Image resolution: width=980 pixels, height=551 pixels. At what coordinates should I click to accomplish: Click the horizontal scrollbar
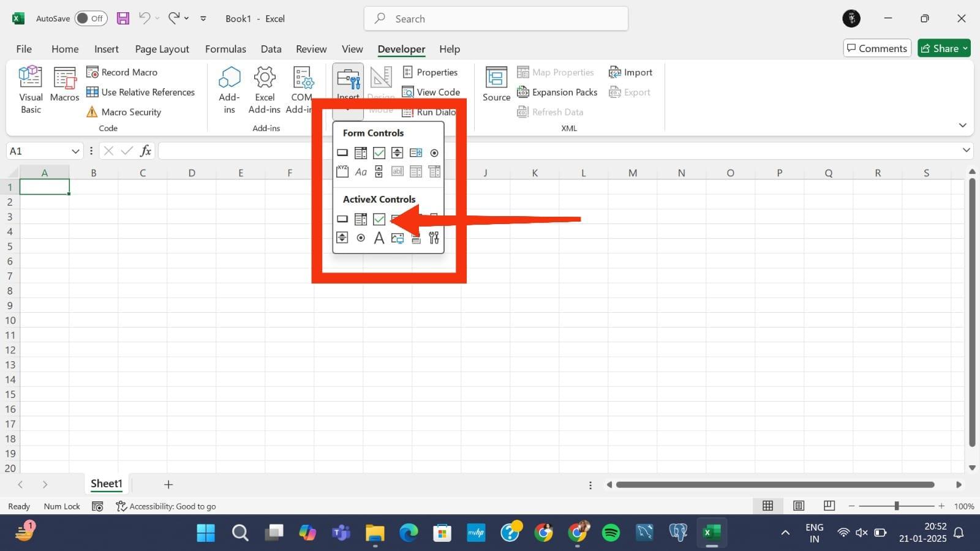(775, 485)
